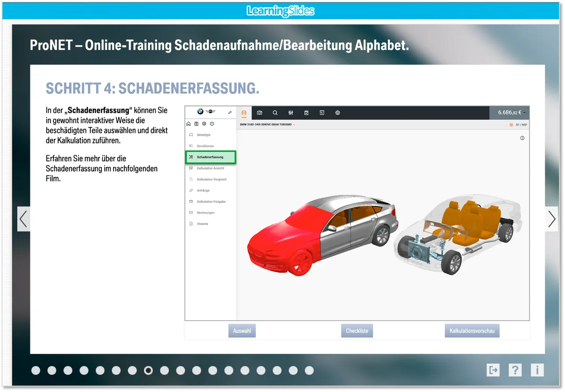Click the ProNET Online-Training title text

[x=219, y=45]
